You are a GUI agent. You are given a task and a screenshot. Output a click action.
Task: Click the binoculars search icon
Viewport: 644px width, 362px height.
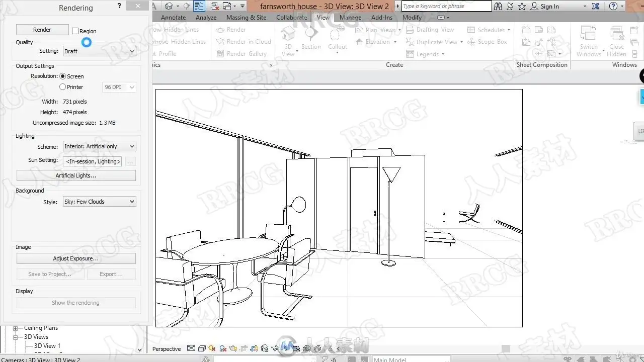(498, 6)
